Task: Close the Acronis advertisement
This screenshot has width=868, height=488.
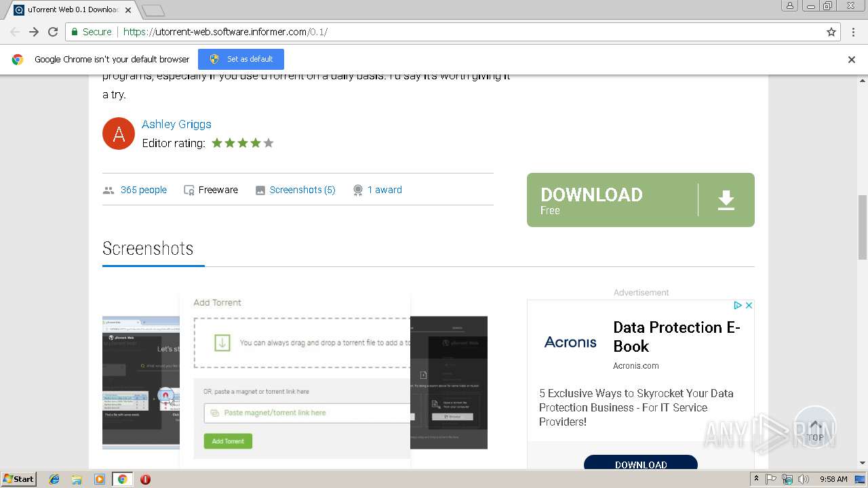Action: click(749, 306)
